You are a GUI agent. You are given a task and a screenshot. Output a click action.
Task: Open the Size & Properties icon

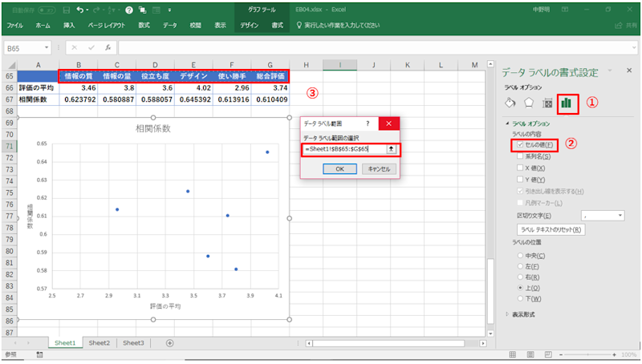(547, 103)
